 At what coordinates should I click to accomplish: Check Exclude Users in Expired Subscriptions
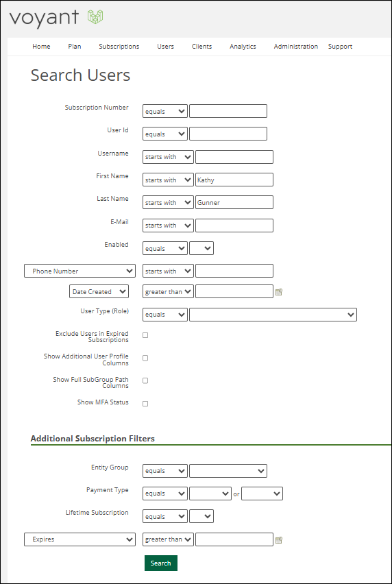(145, 335)
